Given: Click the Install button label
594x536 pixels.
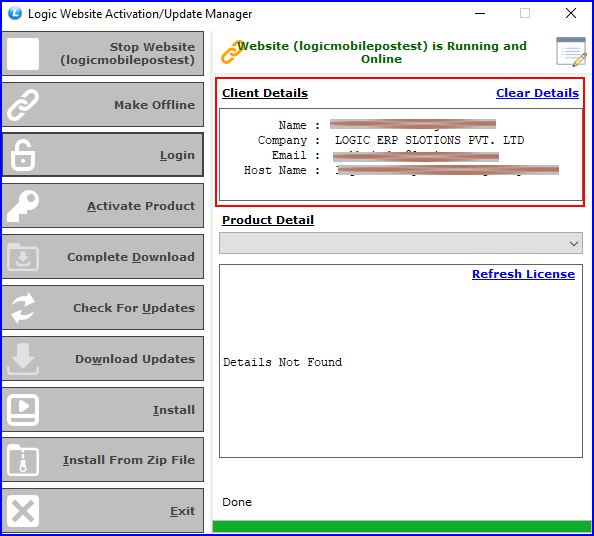Looking at the screenshot, I should (x=174, y=410).
